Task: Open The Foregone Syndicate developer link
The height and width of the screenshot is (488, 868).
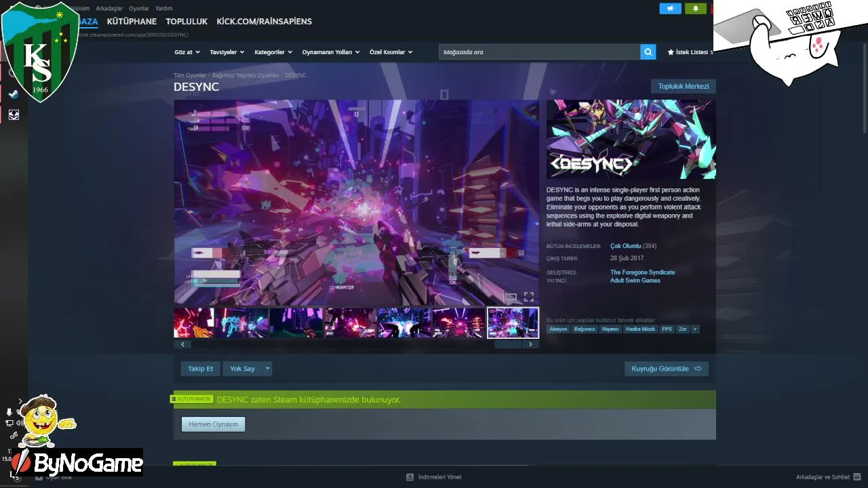Action: [642, 272]
